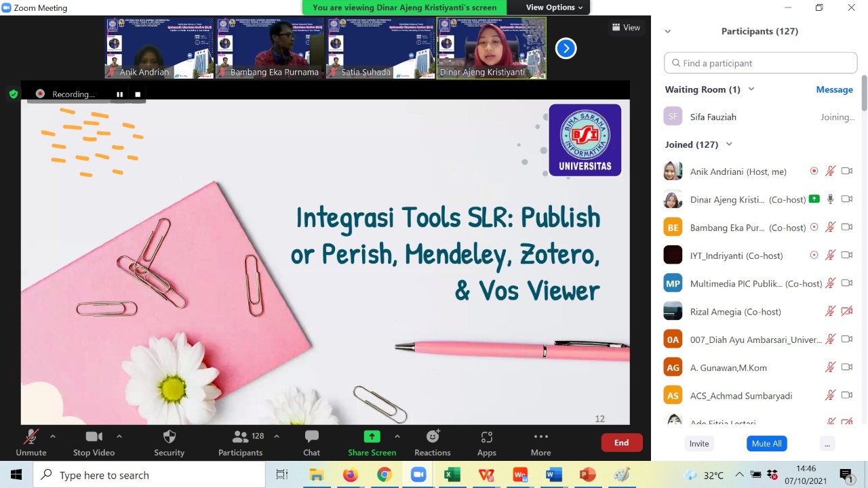Viewport: 868px width, 488px height.
Task: Stop the recording
Action: [138, 94]
